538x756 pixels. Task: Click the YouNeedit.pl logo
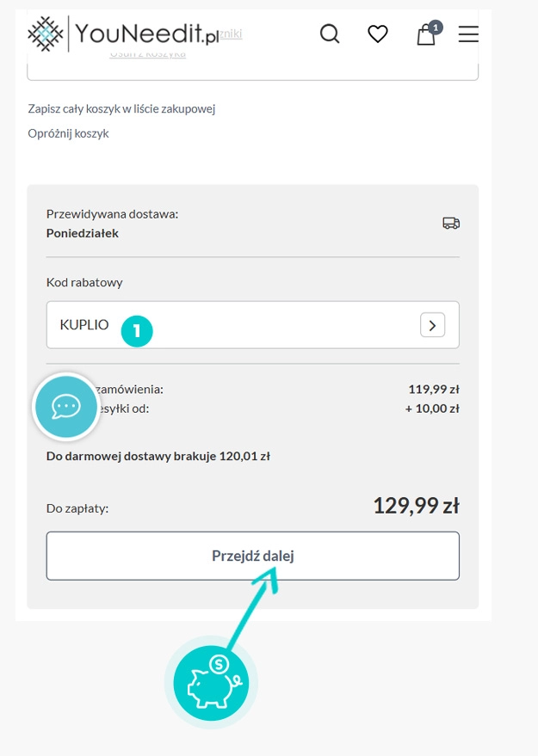[x=123, y=34]
